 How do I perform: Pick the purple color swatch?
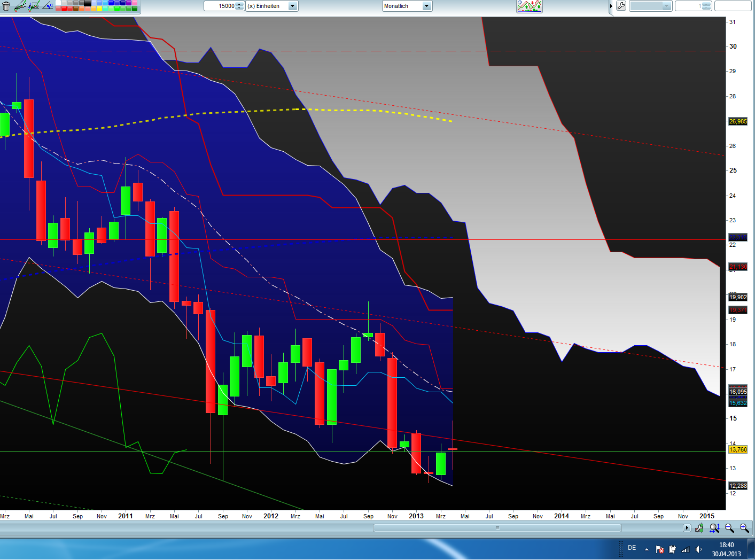tap(129, 3)
